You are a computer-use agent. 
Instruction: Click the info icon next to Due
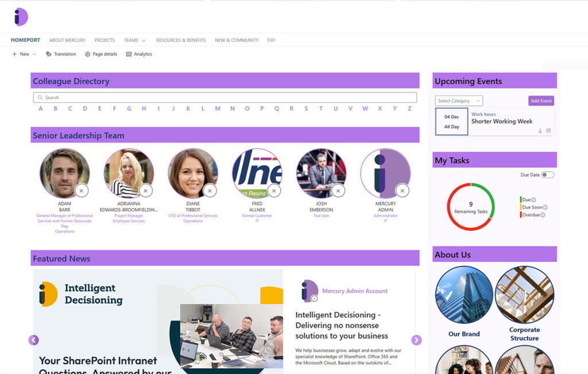[533, 200]
